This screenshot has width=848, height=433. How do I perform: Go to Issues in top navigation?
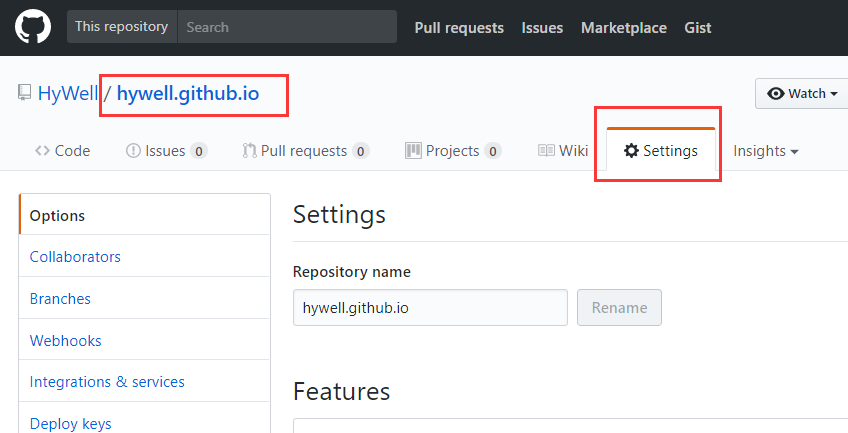point(542,28)
